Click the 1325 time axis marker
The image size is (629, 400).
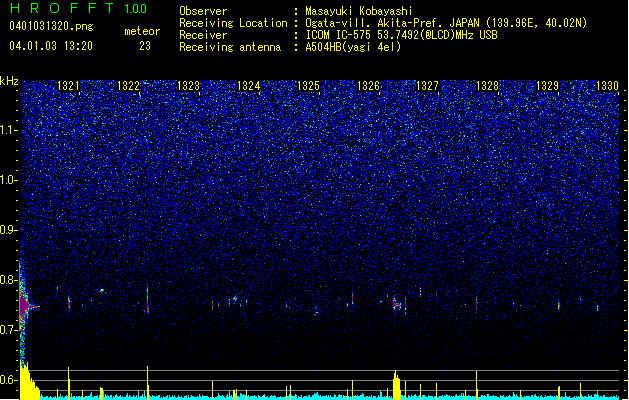[x=308, y=86]
